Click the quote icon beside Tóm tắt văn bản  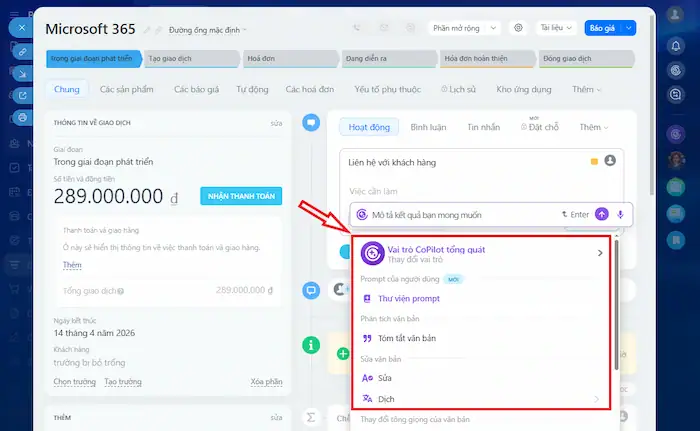tap(367, 338)
